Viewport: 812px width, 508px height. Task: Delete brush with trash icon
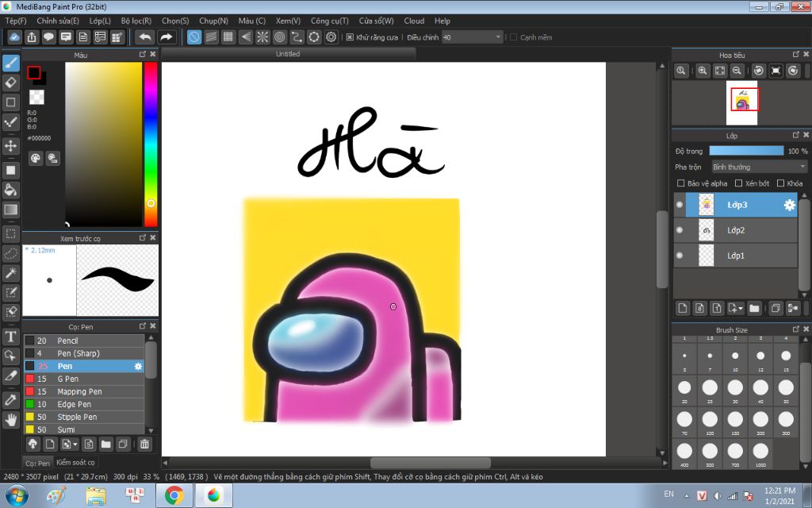144,444
